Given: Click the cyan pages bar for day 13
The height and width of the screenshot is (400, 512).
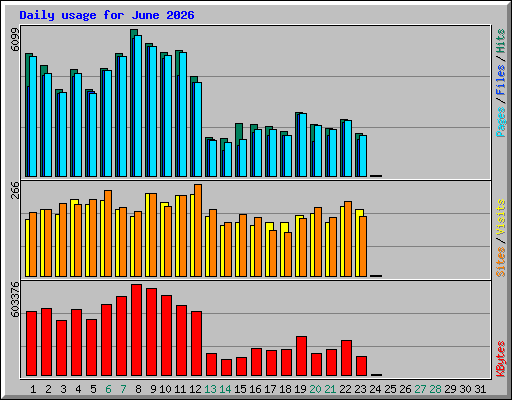Looking at the screenshot, I should 213,158.
